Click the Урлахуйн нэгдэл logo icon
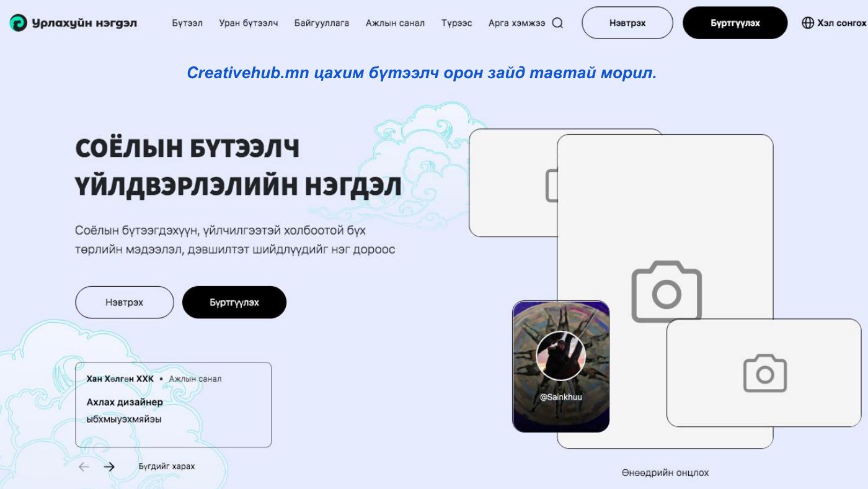 [19, 23]
